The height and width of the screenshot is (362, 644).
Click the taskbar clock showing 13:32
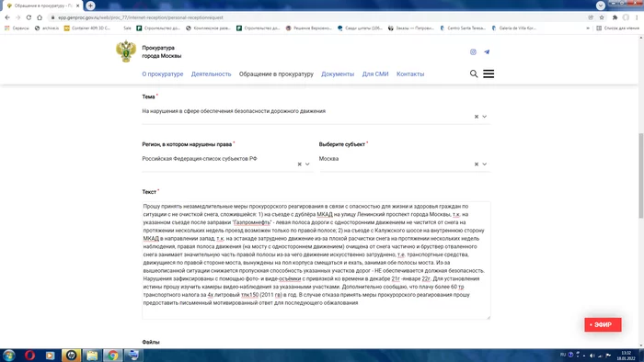626,356
